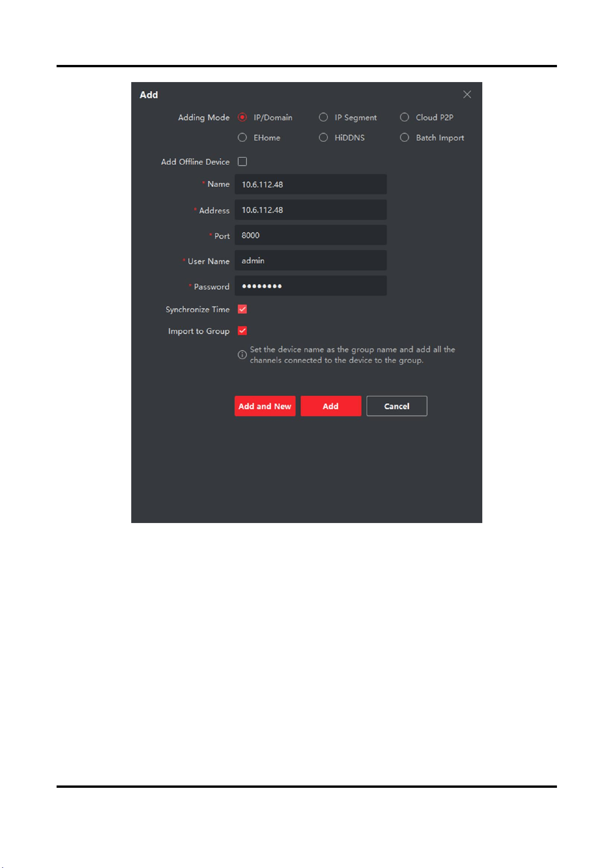Focus the Address input field

pos(311,210)
